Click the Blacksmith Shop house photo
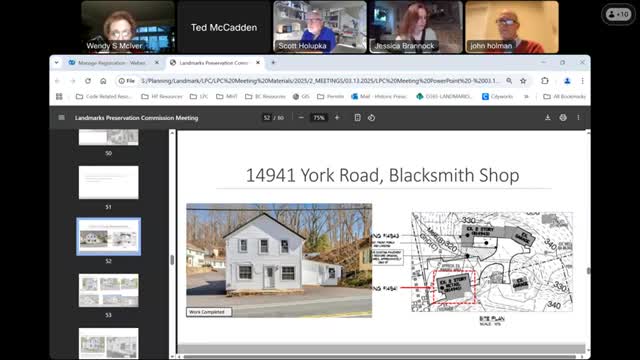640x360 pixels. pos(279,260)
